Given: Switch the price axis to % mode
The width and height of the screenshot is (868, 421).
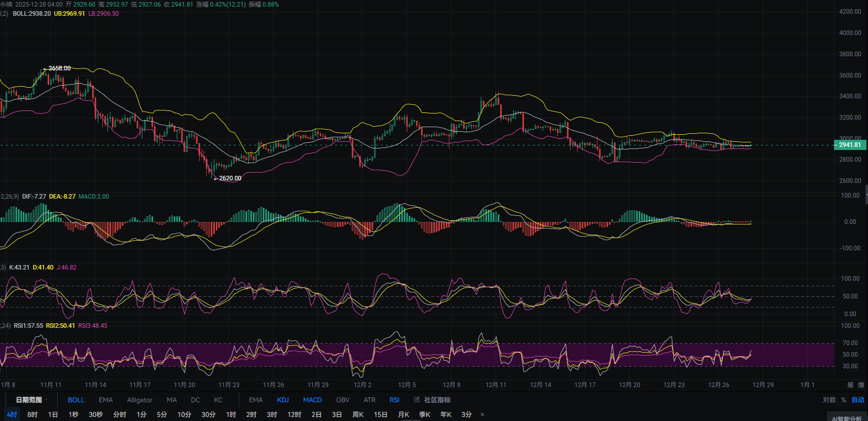Looking at the screenshot, I should [x=844, y=400].
